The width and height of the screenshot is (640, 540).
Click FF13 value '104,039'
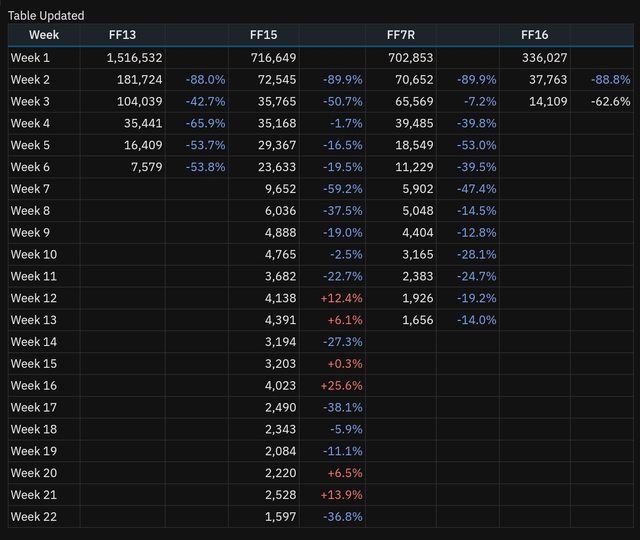[x=140, y=101]
